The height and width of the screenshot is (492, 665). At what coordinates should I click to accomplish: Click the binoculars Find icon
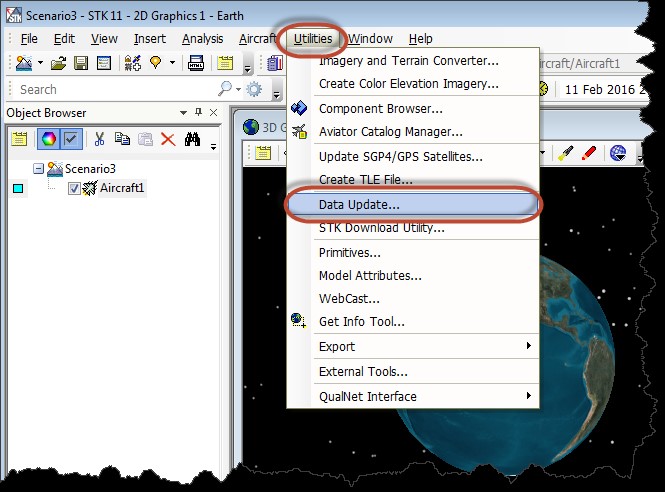click(192, 139)
